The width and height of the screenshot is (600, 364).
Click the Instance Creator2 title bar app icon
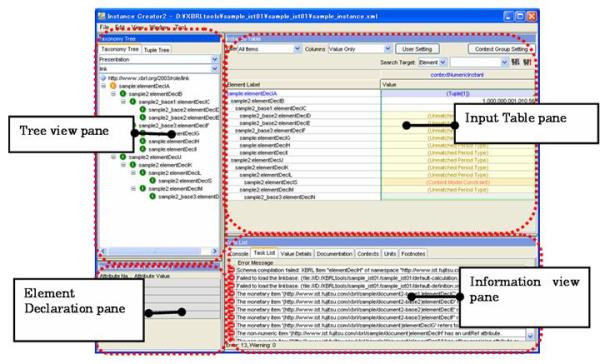point(101,16)
